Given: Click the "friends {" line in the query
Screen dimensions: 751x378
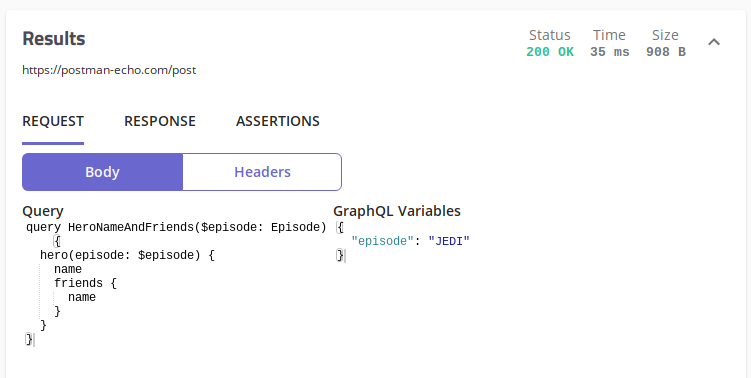Looking at the screenshot, I should (x=85, y=283).
